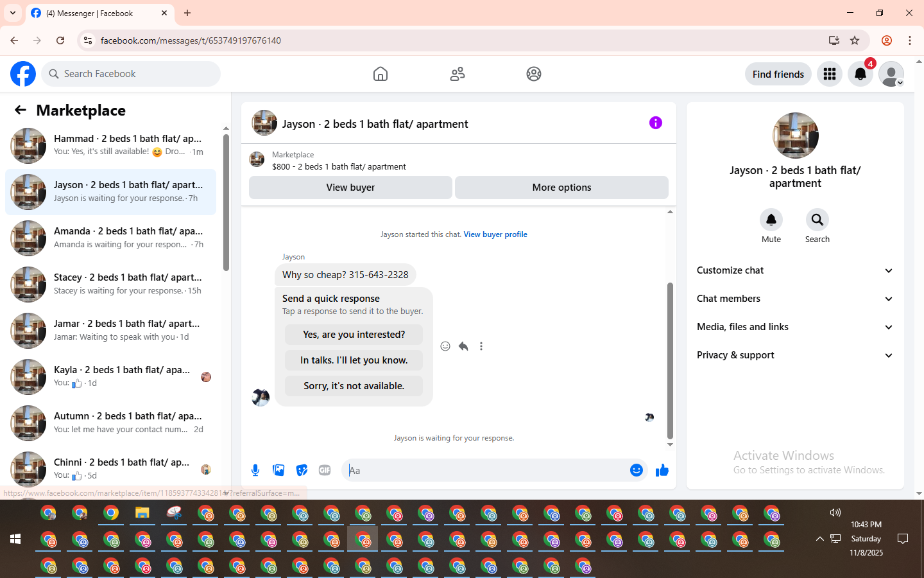Click More options button
Screen dimensions: 924x578
coord(561,188)
